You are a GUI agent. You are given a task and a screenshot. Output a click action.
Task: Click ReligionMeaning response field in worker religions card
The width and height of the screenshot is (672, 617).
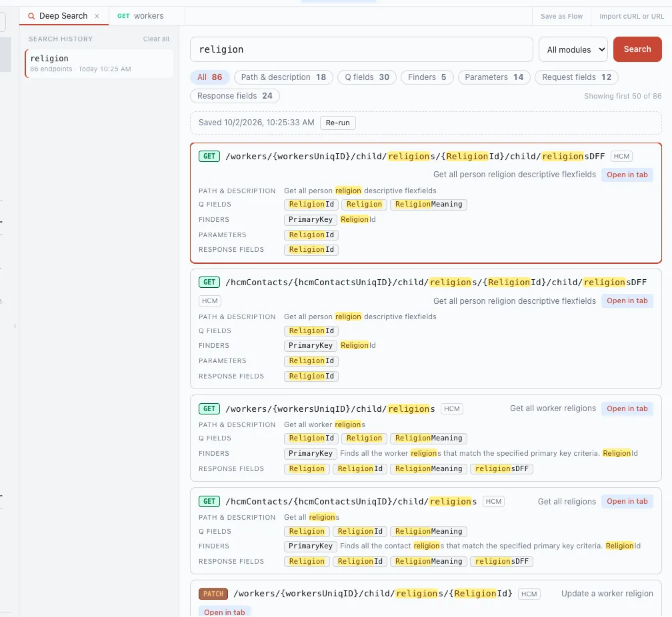click(429, 469)
